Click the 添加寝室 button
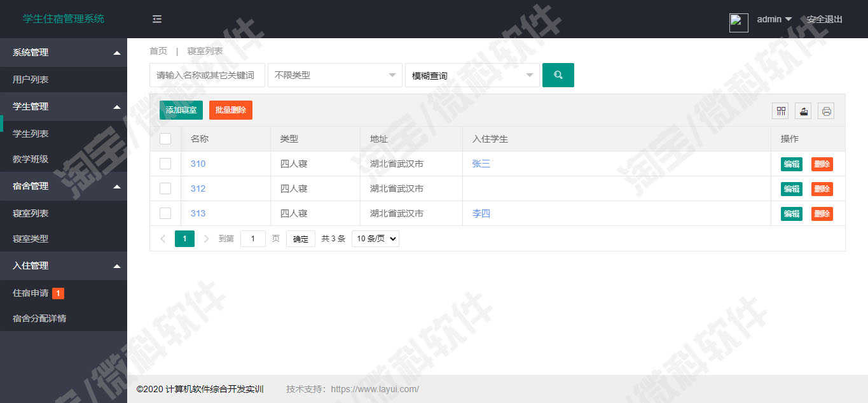The height and width of the screenshot is (403, 868). [181, 110]
